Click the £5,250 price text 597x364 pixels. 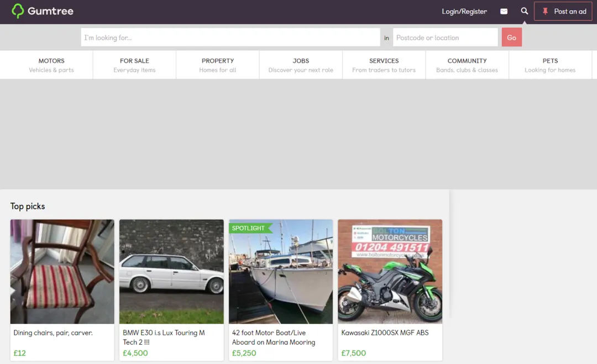(244, 353)
